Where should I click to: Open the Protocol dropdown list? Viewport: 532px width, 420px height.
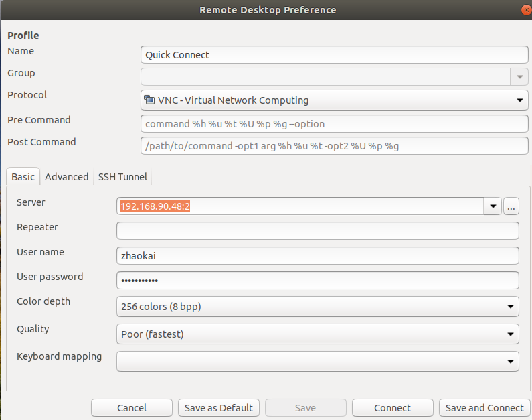coord(334,100)
